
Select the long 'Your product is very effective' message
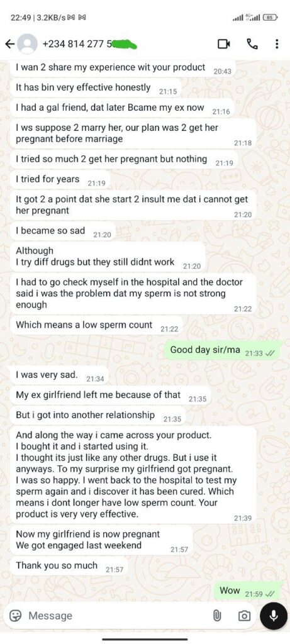[133, 474]
